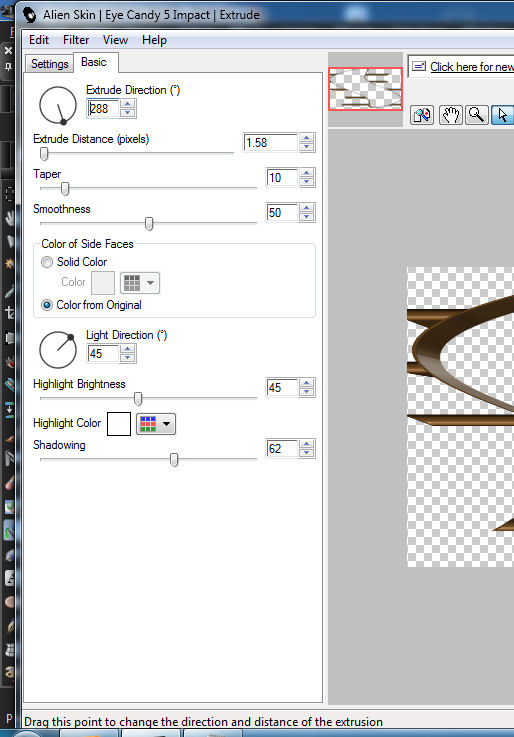514x737 pixels.
Task: Select the Zoom magnifier tool
Action: click(476, 115)
